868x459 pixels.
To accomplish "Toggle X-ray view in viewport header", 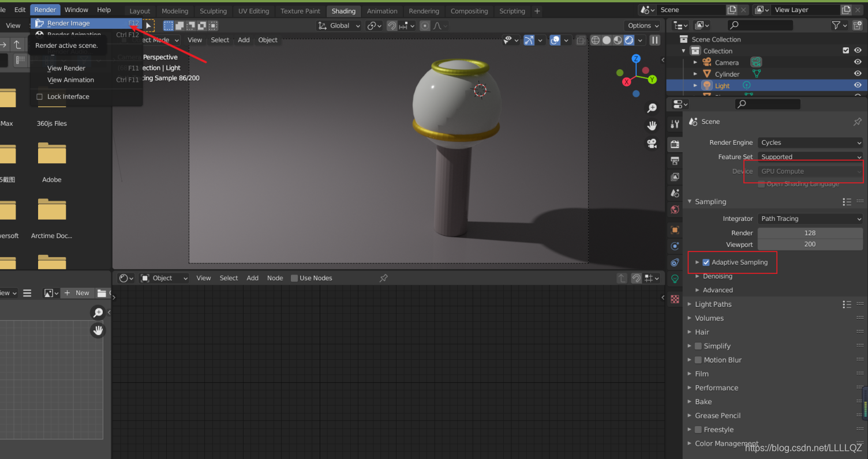I will [x=581, y=40].
